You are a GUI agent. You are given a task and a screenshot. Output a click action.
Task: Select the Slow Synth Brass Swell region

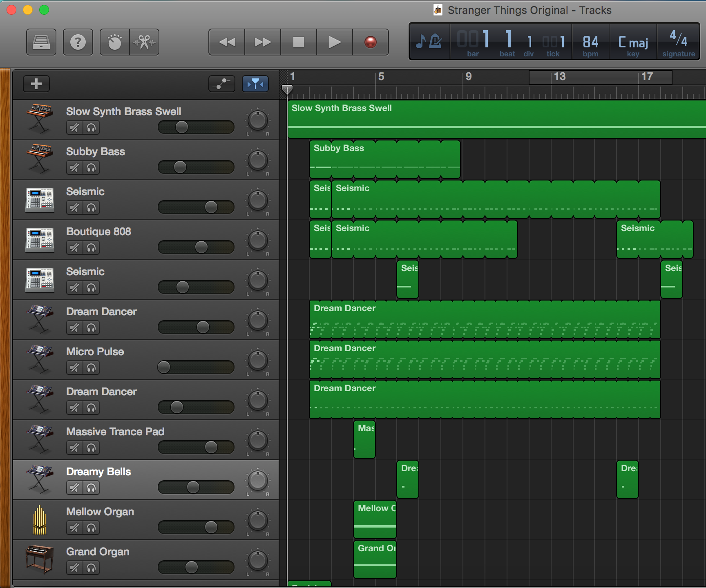pyautogui.click(x=496, y=119)
